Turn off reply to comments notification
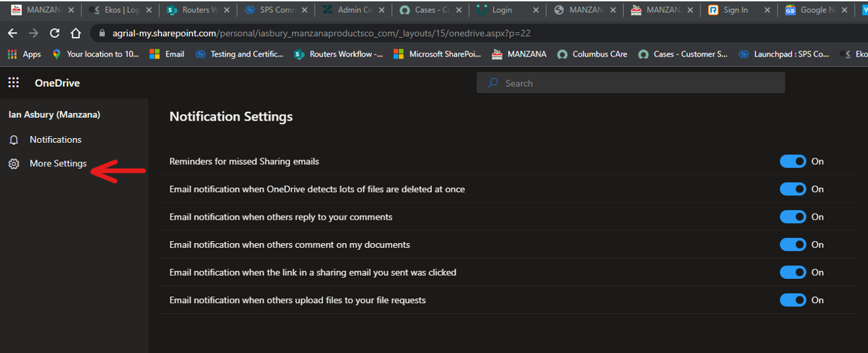The height and width of the screenshot is (353, 868). click(793, 217)
